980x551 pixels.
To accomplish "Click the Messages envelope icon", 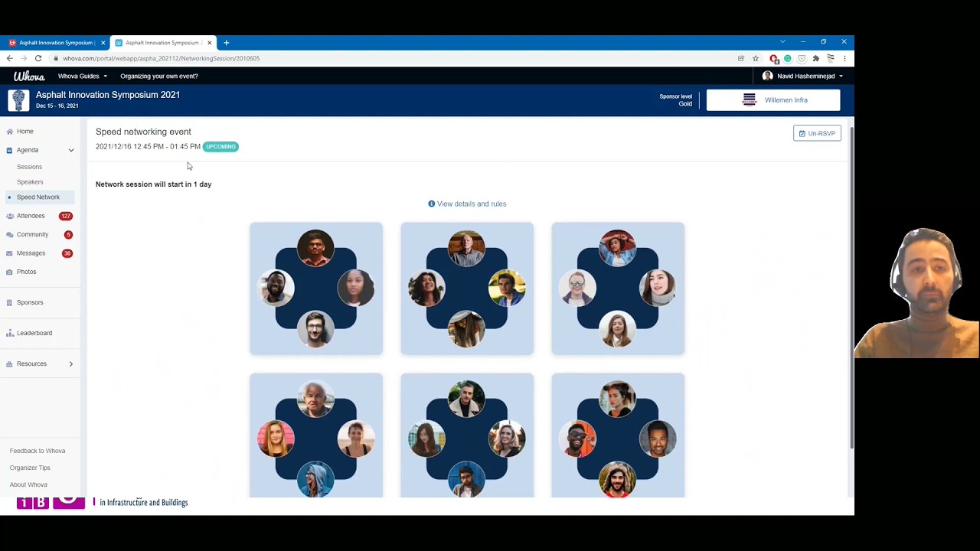I will point(9,253).
